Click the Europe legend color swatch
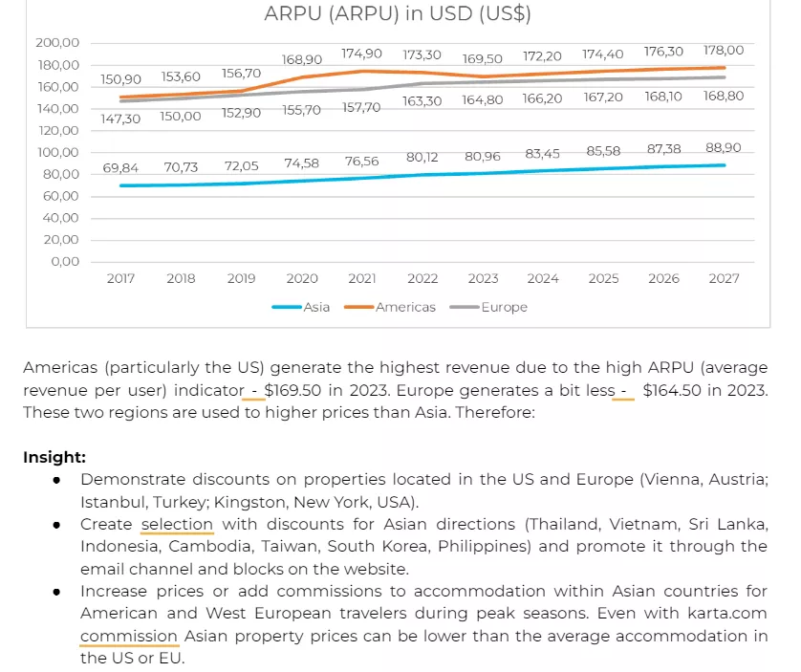Image resolution: width=801 pixels, height=672 pixels. pyautogui.click(x=465, y=307)
